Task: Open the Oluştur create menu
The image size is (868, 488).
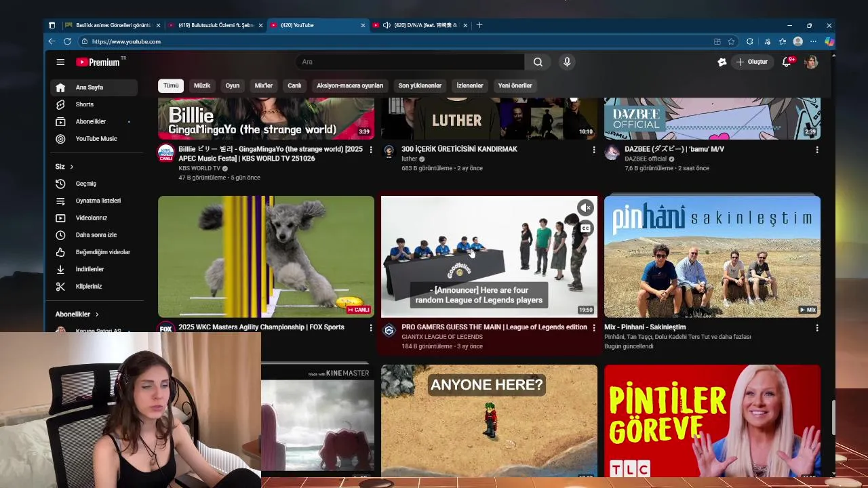Action: 752,62
